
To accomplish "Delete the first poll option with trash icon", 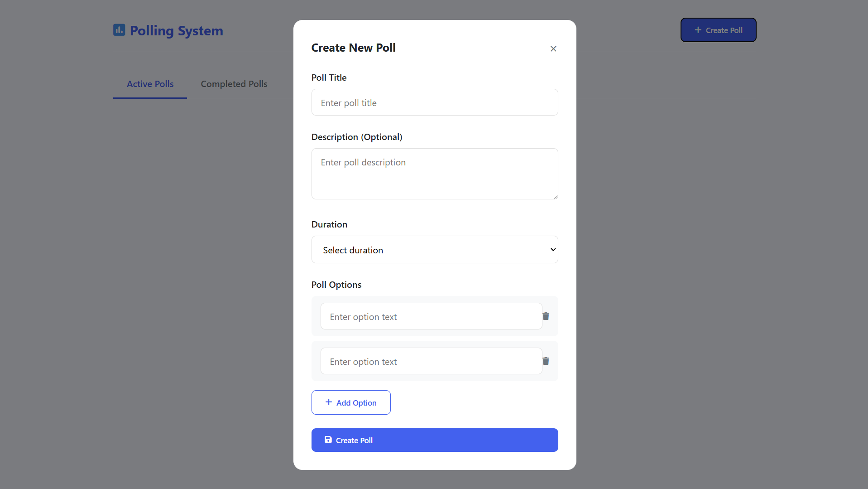I will (x=546, y=316).
